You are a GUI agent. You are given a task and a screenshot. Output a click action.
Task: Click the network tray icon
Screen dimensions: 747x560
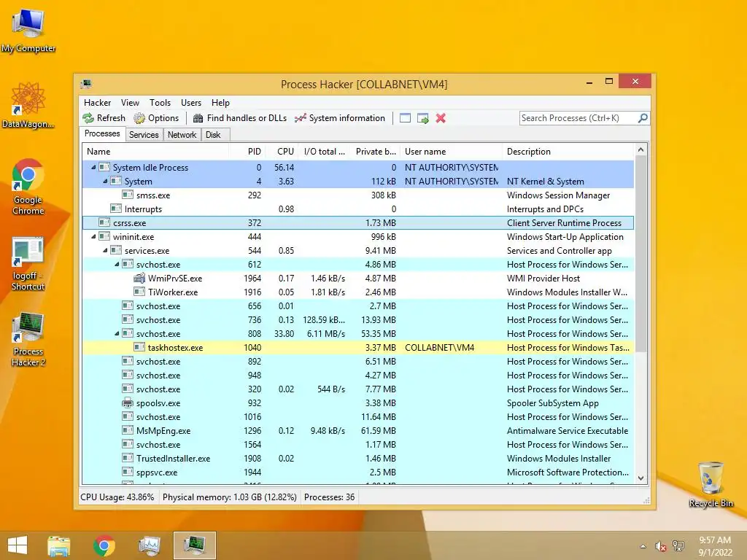(x=678, y=546)
